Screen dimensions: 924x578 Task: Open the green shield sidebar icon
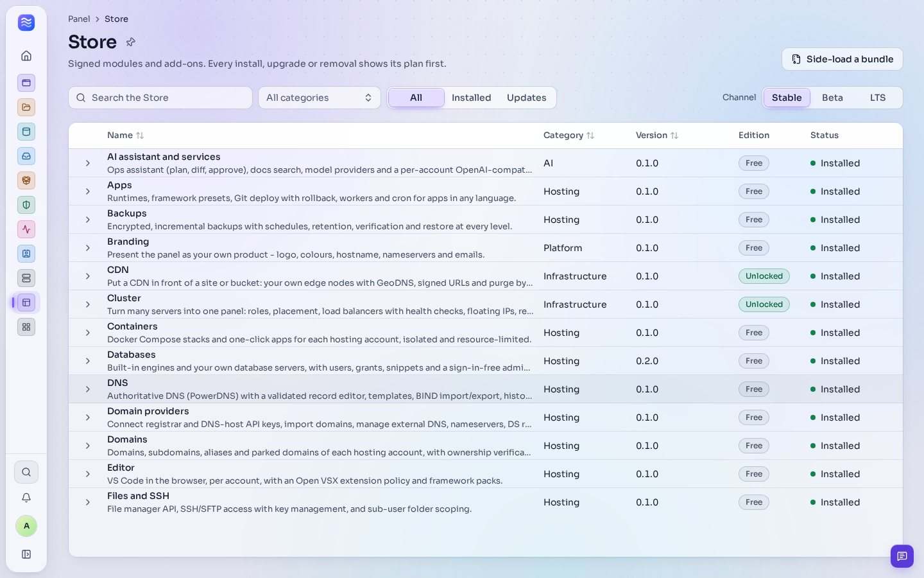coord(26,205)
